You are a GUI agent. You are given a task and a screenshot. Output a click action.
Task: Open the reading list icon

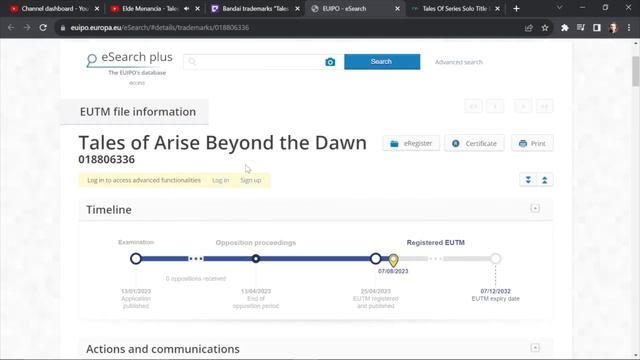[x=581, y=28]
